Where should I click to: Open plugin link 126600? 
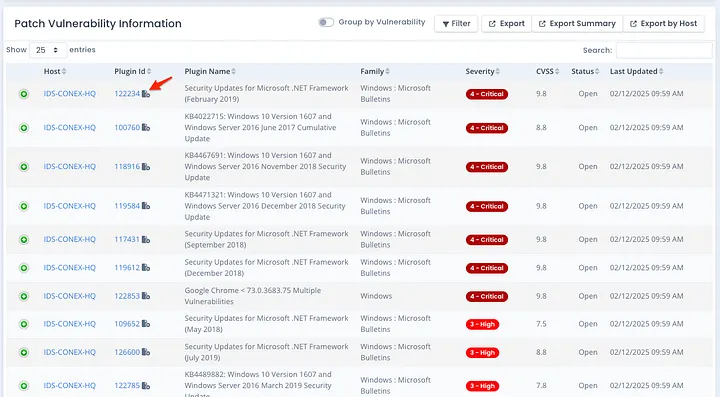(x=127, y=352)
